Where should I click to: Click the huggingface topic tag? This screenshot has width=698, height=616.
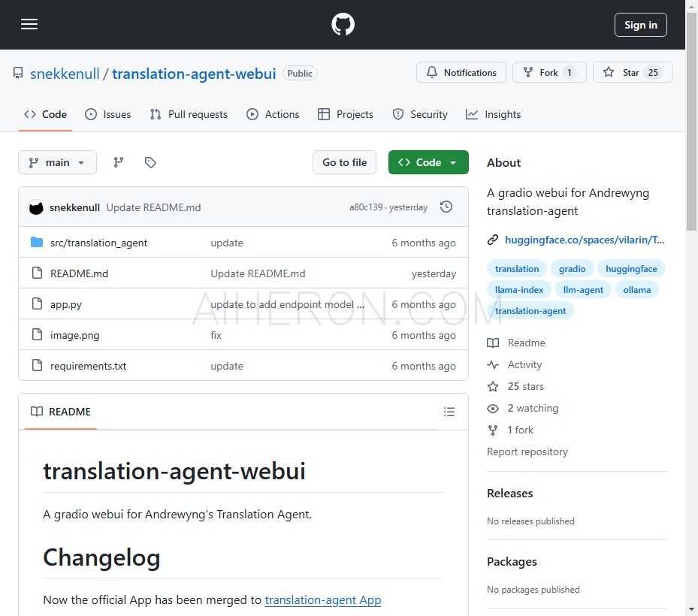point(631,269)
